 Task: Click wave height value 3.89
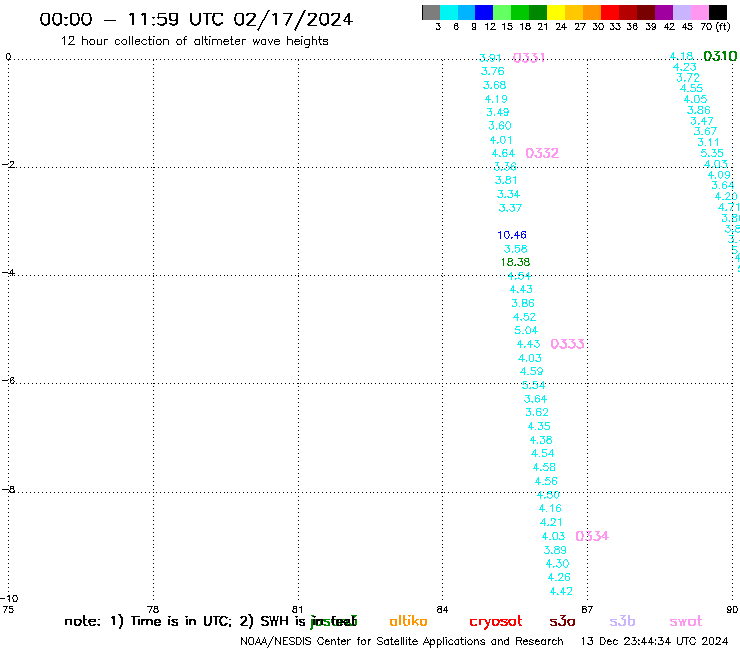(555, 550)
